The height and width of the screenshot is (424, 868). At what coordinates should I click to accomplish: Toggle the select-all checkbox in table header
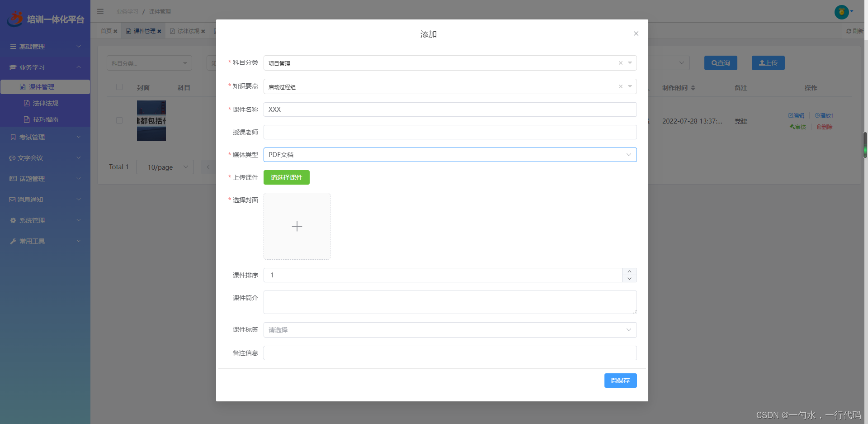(119, 87)
